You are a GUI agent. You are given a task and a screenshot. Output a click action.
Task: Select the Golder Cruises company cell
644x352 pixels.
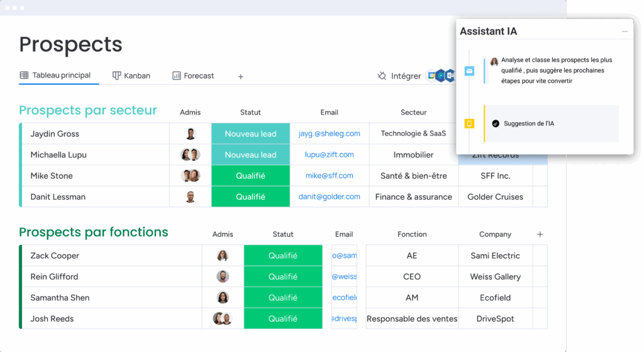(496, 196)
